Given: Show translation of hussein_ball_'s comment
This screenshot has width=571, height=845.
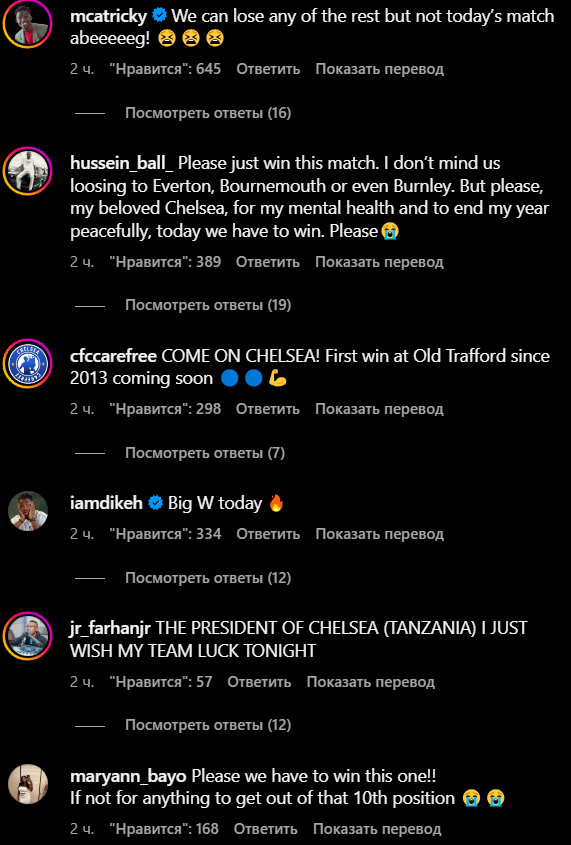Looking at the screenshot, I should (379, 262).
